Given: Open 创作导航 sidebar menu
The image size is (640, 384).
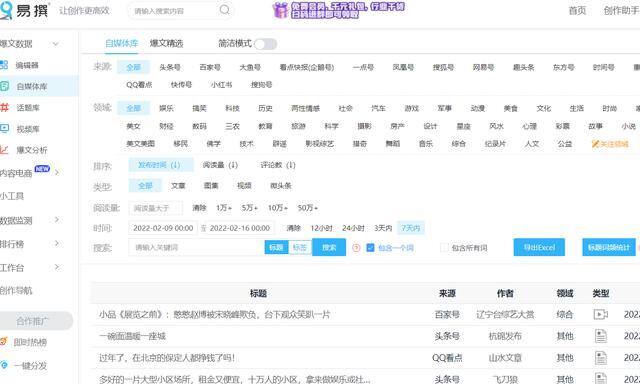Looking at the screenshot, I should [16, 291].
